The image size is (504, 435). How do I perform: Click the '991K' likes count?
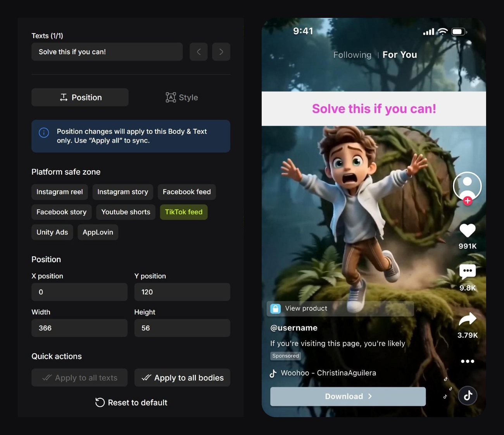tap(468, 246)
